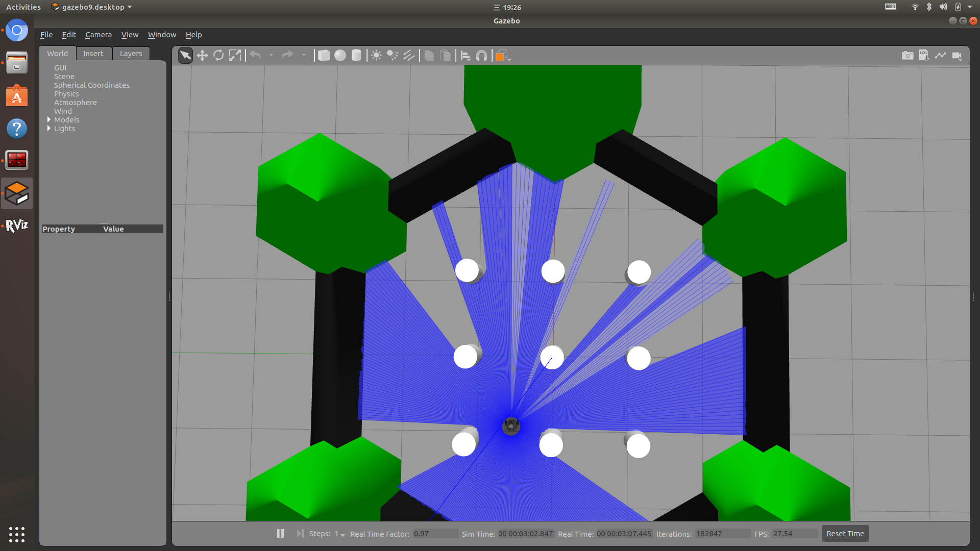This screenshot has width=980, height=551.
Task: Select the rotate mode tool
Action: point(218,56)
